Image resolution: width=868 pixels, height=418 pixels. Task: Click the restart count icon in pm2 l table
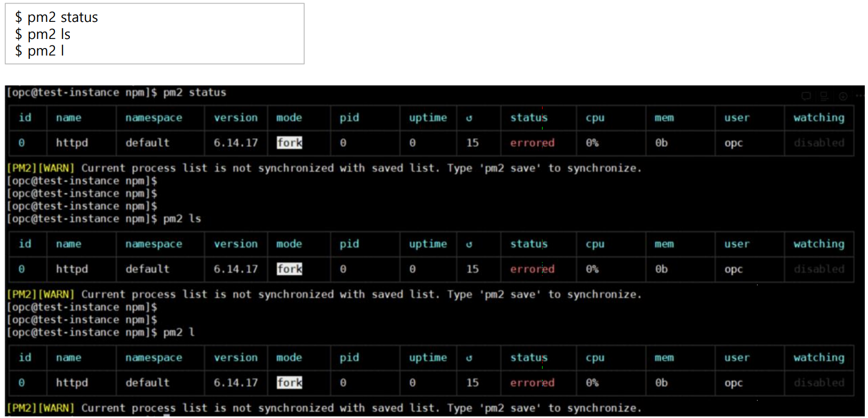(469, 358)
